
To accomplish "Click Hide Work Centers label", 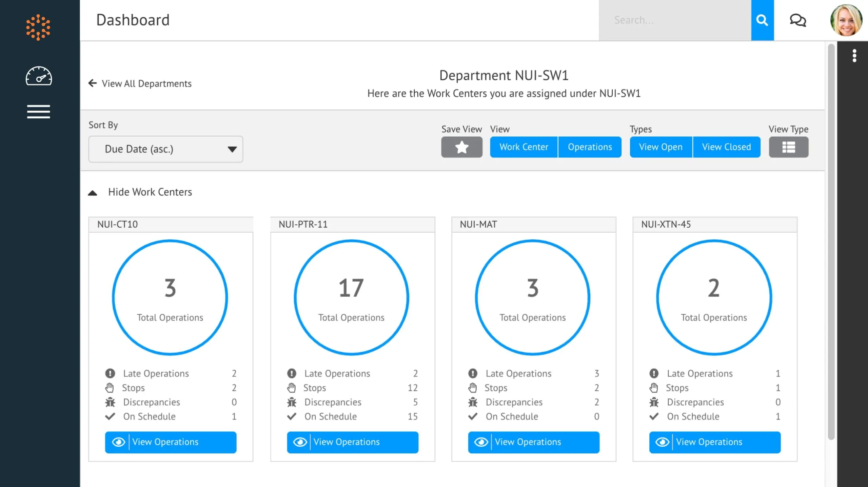I will point(150,192).
